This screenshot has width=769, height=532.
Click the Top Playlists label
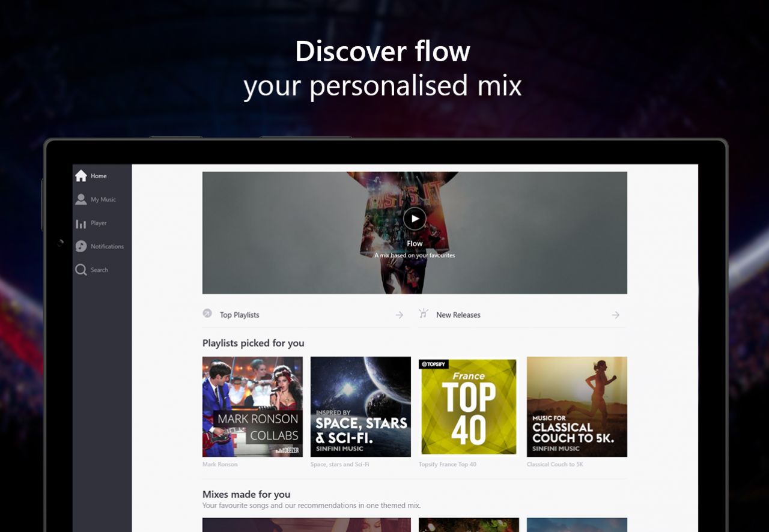click(240, 315)
